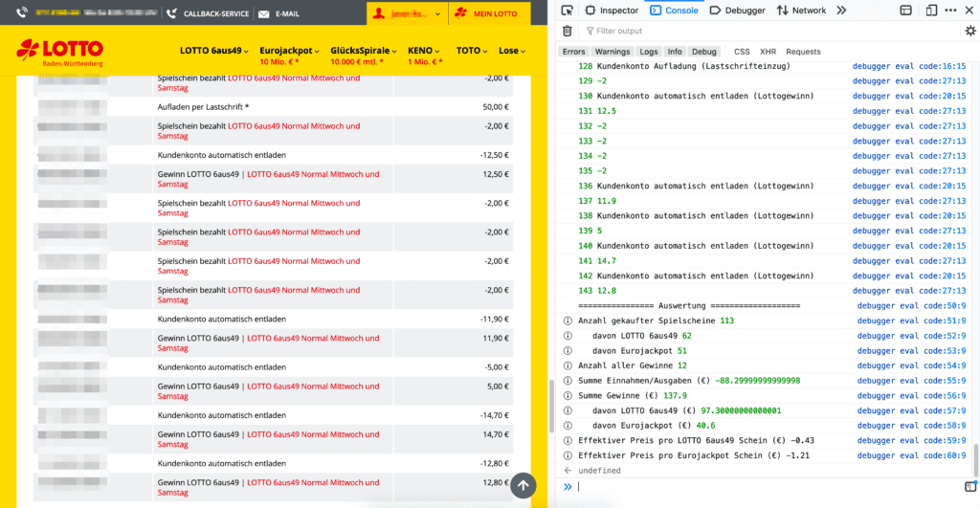
Task: Switch to Network tab
Action: 801,10
